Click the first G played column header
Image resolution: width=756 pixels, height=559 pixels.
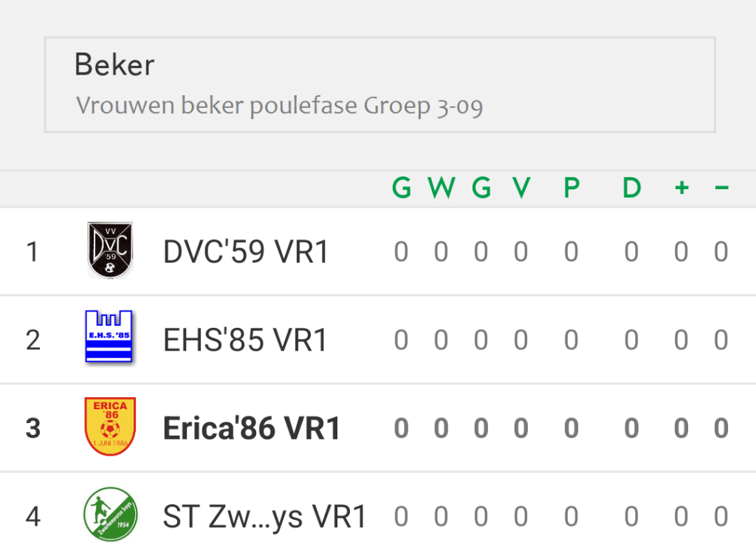(401, 188)
